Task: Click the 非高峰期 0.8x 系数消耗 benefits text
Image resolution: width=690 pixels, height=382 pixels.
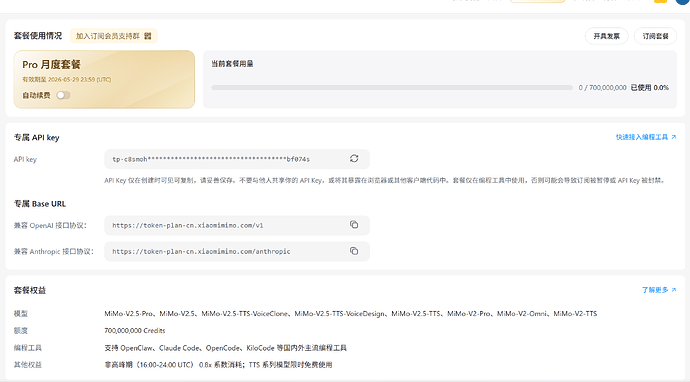Action: tap(218, 365)
